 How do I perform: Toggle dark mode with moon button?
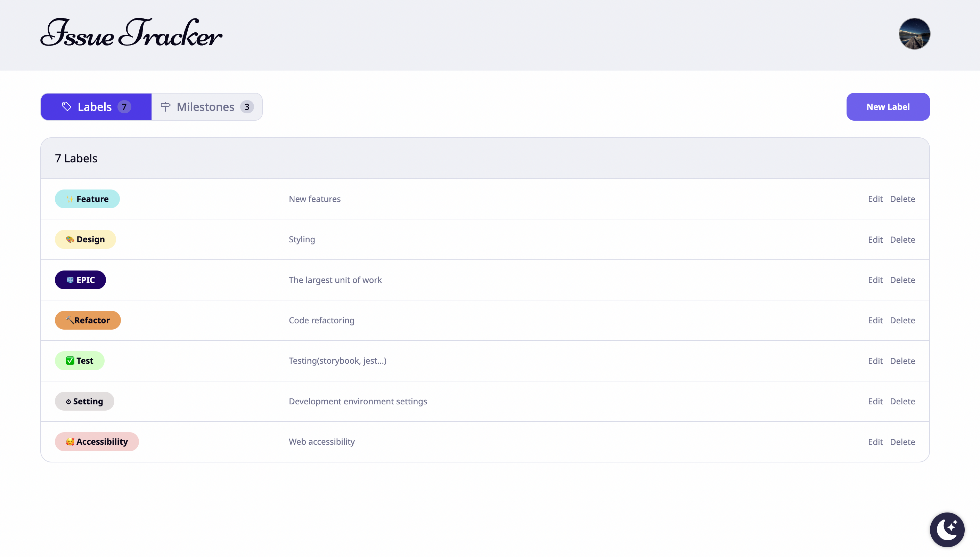click(947, 530)
